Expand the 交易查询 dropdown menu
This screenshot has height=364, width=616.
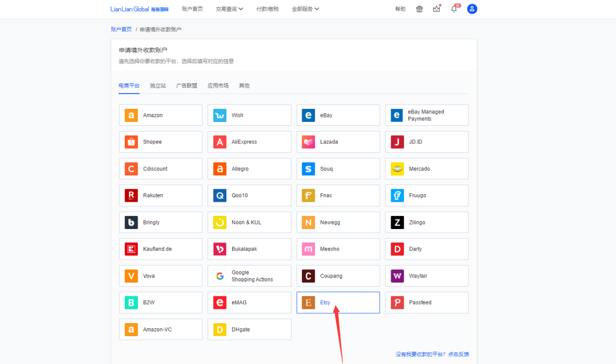(229, 9)
